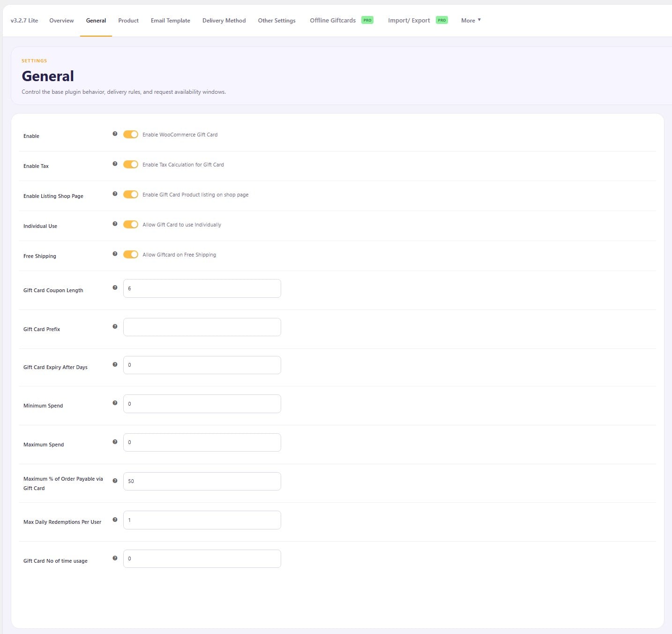This screenshot has width=672, height=634.
Task: Click help icon for Gift Card Expiry After Days
Action: (x=115, y=365)
